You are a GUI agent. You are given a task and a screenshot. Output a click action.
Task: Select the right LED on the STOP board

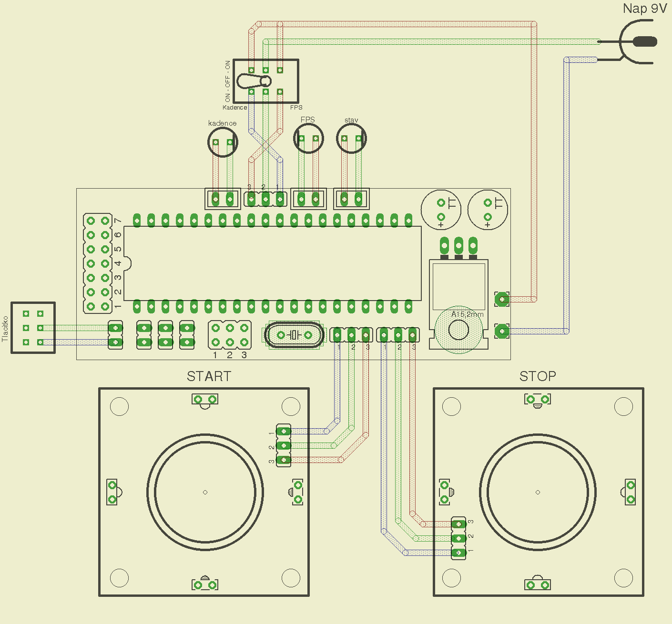pyautogui.click(x=629, y=492)
